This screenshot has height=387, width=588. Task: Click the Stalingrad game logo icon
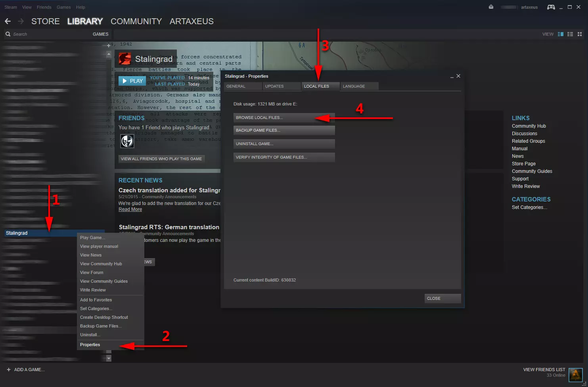coord(125,59)
